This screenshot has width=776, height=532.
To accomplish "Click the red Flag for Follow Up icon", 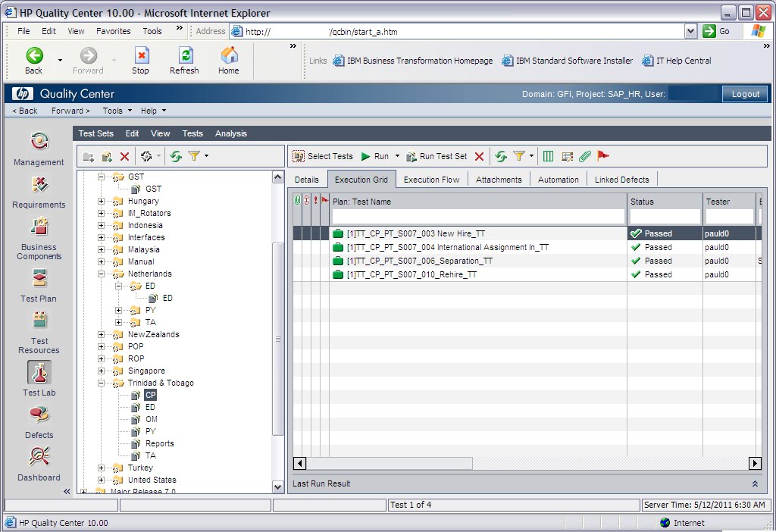I will (x=602, y=156).
